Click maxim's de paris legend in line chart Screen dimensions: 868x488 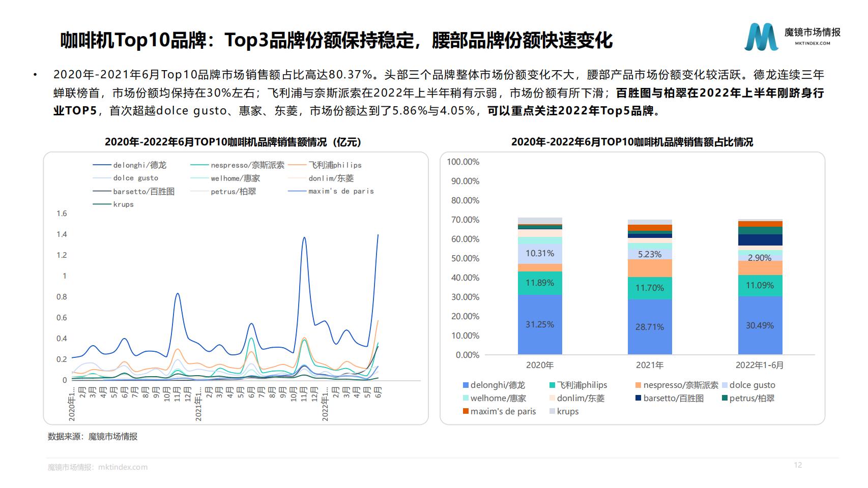click(331, 192)
